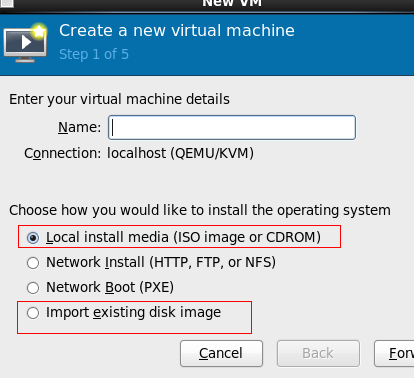Click the Name: field label
Viewport: 414px width, 378px height.
(x=79, y=127)
